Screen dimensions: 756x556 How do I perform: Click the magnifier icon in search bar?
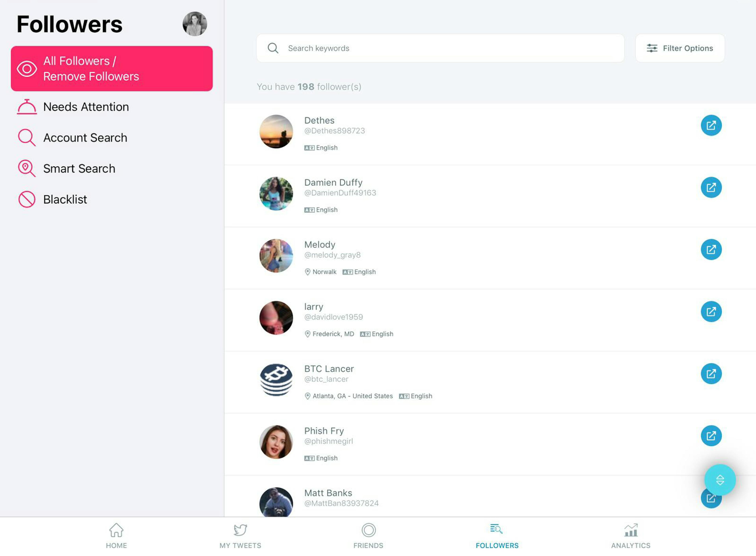273,48
